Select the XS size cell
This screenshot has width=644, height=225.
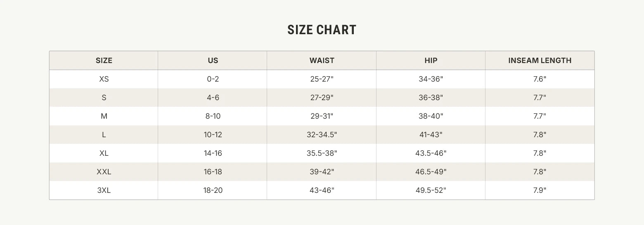coord(104,79)
